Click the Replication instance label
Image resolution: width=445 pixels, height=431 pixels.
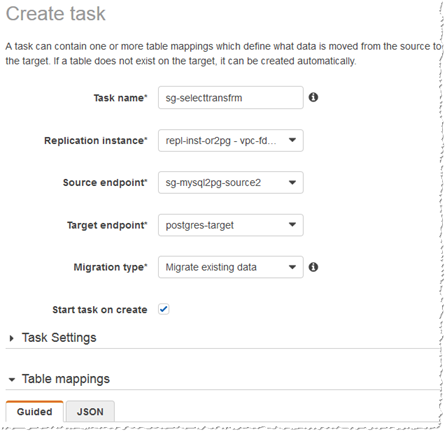pos(96,141)
